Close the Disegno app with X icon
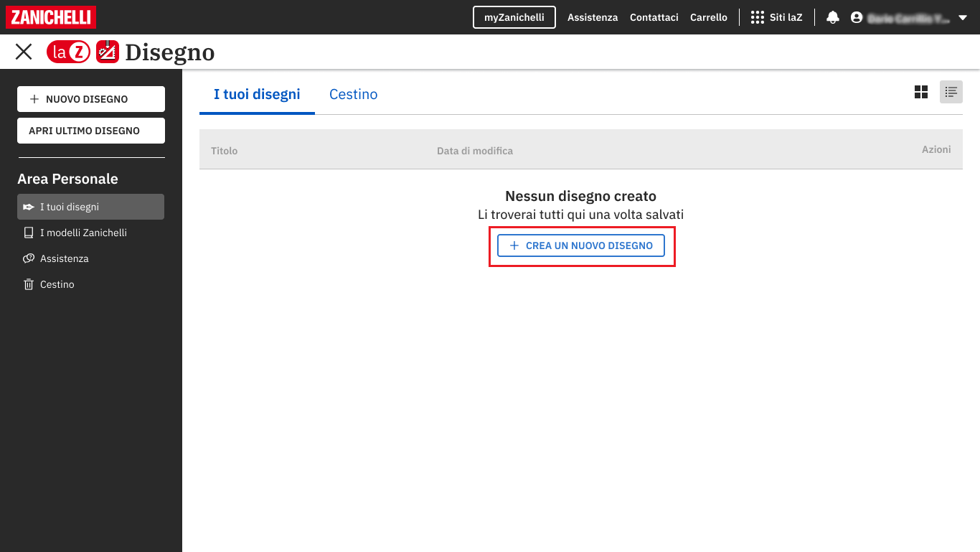980x552 pixels. coord(24,52)
